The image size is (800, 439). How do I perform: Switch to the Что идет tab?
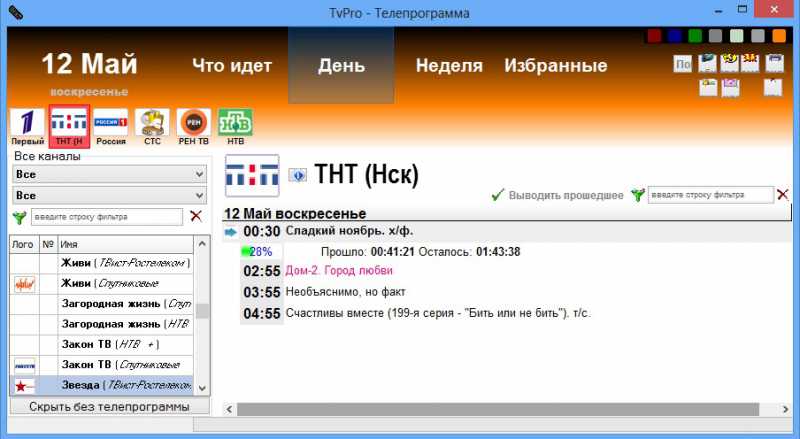pos(232,65)
